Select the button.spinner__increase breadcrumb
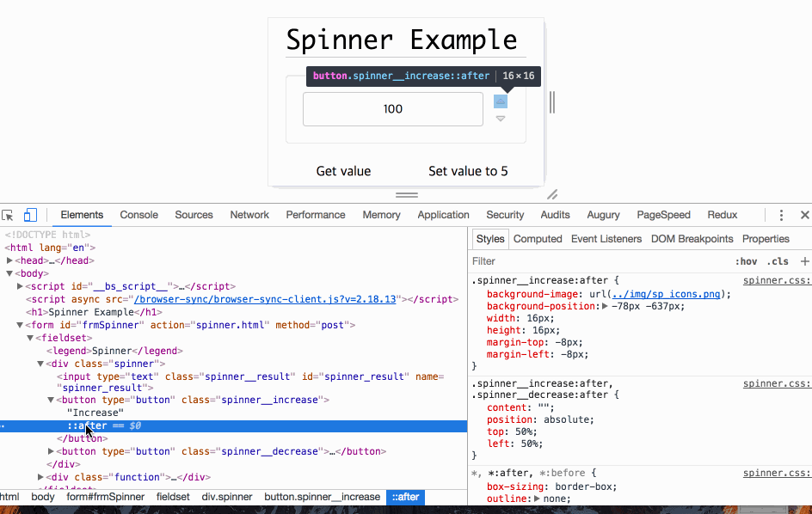This screenshot has width=812, height=514. pos(322,497)
